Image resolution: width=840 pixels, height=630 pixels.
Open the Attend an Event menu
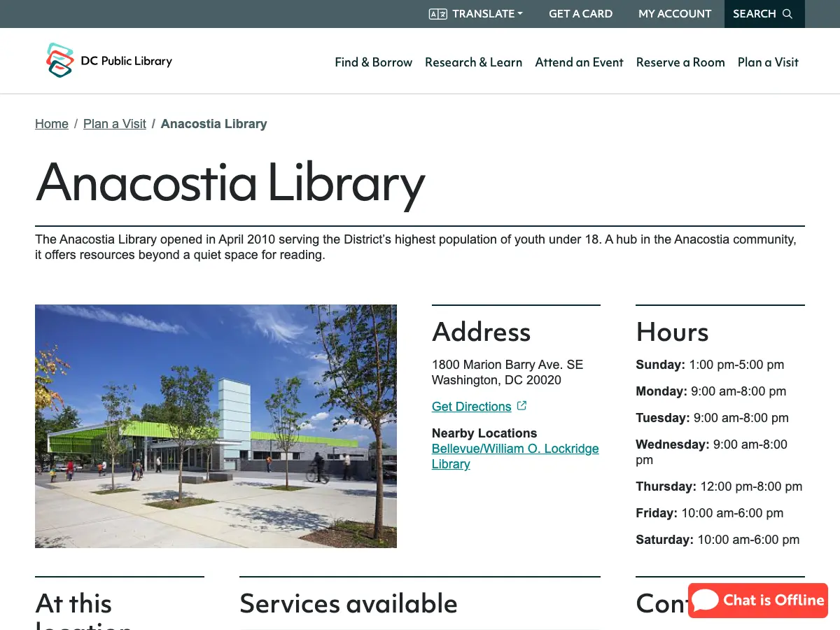coord(580,62)
